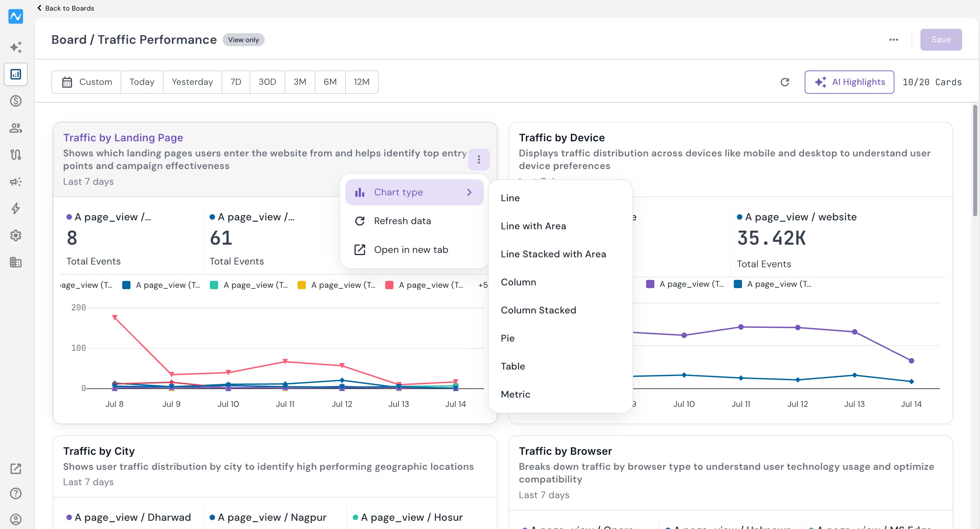Toggle the purple legend swatch in device chart
Image resolution: width=980 pixels, height=529 pixels.
point(650,284)
